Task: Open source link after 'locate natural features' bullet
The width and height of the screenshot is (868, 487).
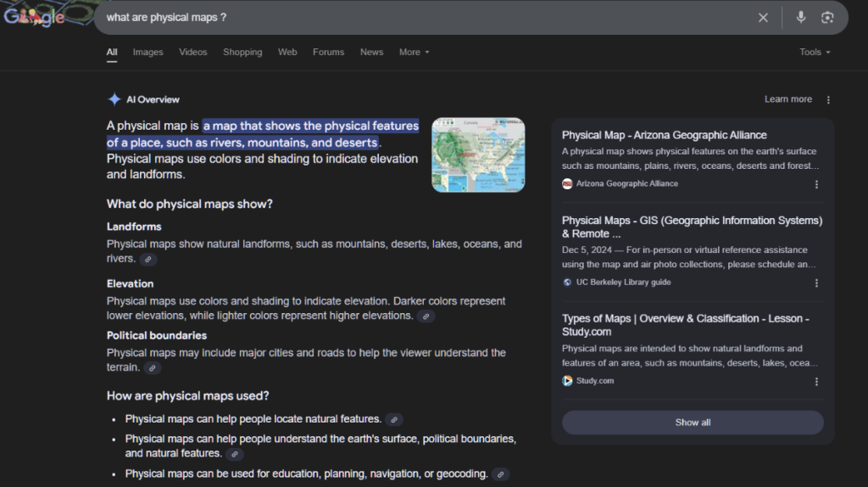Action: (394, 419)
